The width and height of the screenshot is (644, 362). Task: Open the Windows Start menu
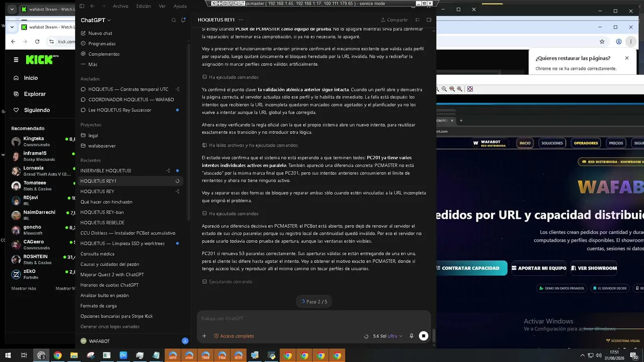(7, 355)
